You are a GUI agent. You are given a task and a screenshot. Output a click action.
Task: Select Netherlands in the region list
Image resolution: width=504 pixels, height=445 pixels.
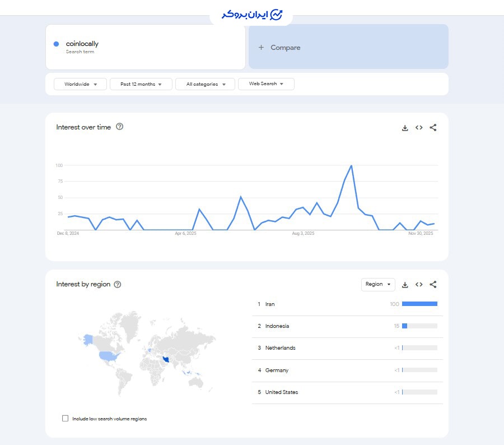click(x=347, y=348)
